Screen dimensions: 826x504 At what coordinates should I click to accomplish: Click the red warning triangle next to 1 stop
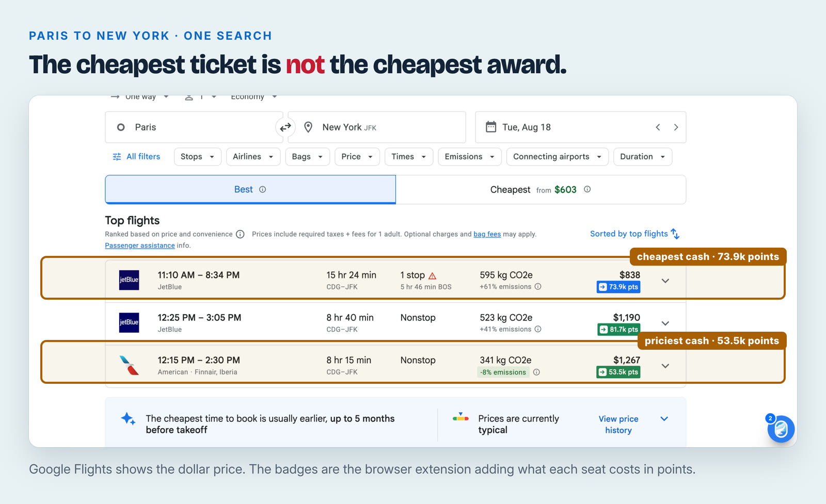(433, 276)
